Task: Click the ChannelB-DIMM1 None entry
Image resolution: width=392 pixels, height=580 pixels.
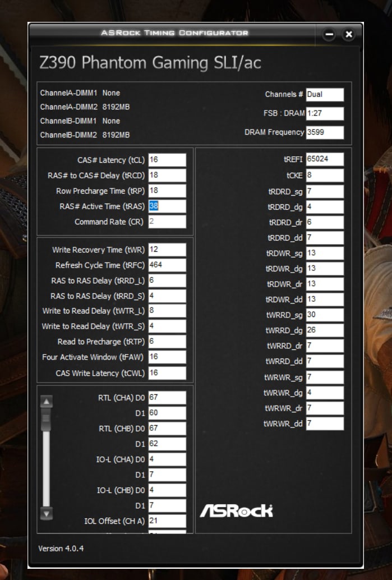Action: (x=80, y=121)
